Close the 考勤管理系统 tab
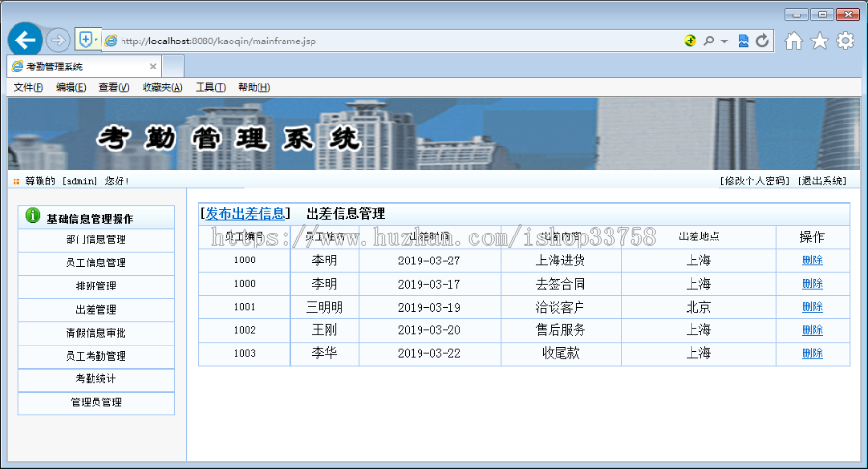Screen dimensions: 868x469 (153, 67)
